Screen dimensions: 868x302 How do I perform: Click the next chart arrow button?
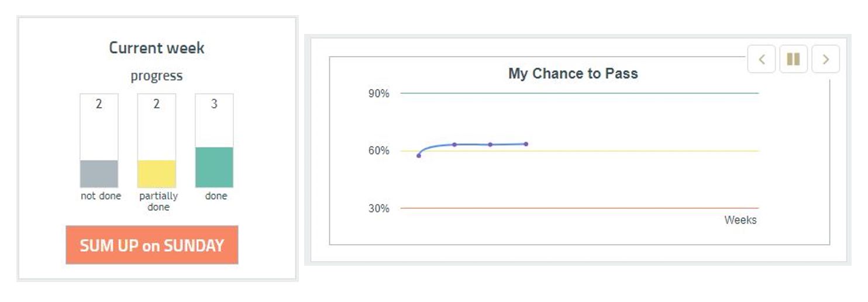click(x=825, y=59)
